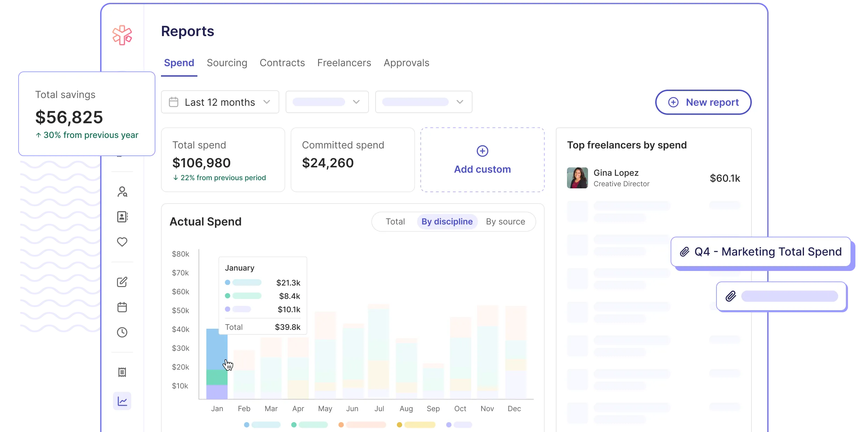
Task: Click the January bar in chart
Action: point(217,364)
